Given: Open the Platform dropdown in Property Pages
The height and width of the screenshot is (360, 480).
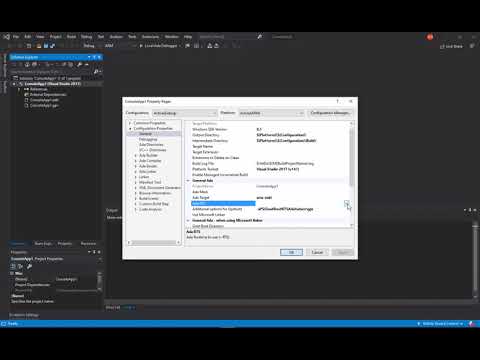Looking at the screenshot, I should [x=272, y=113].
